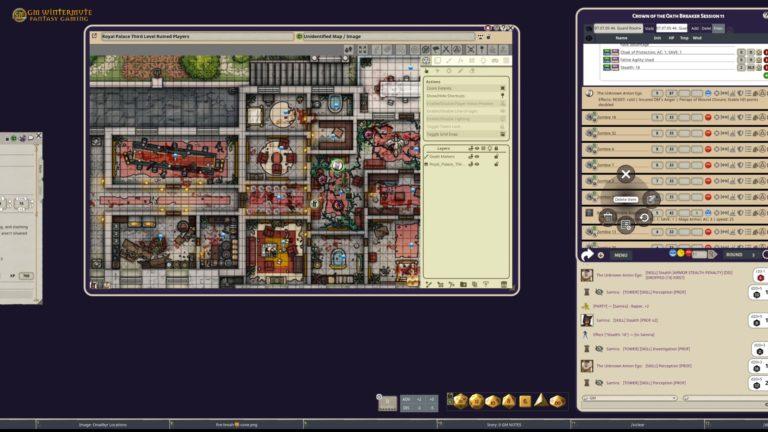
Task: Click Story: 0 GM NOTES hotkey slot
Action: tap(504, 425)
